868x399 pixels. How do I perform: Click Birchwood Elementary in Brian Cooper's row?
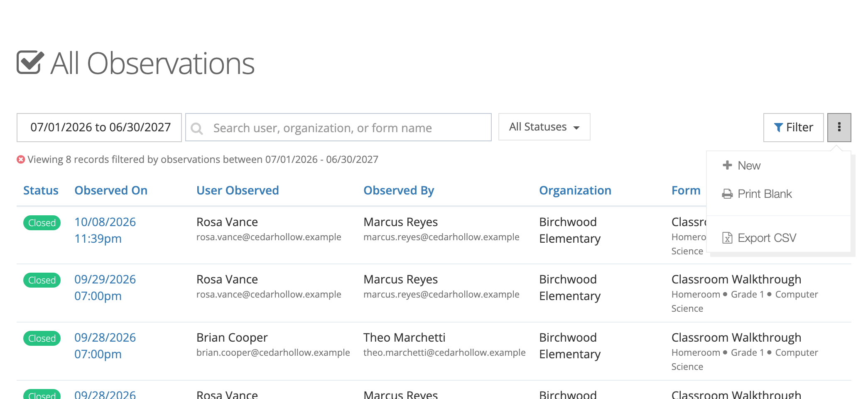570,346
